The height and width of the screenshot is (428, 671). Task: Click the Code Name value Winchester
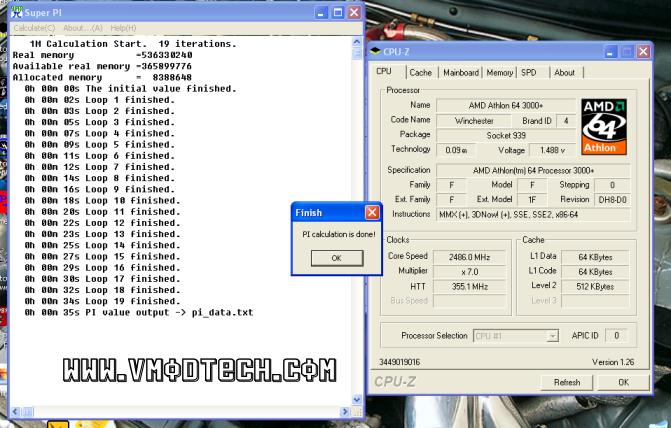[x=474, y=121]
